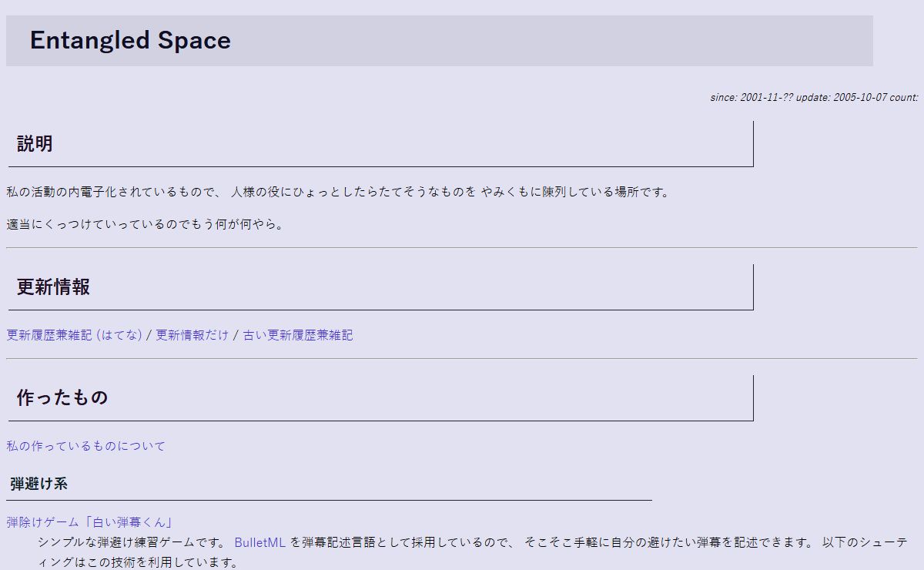Open the 古い更新履歴兼雑記 link
The height and width of the screenshot is (570, 924).
[298, 335]
